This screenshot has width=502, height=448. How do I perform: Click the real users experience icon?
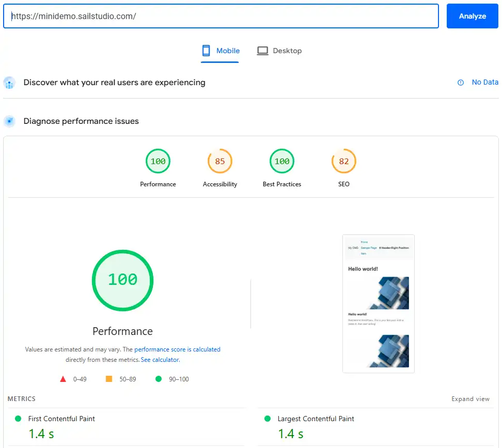click(9, 83)
